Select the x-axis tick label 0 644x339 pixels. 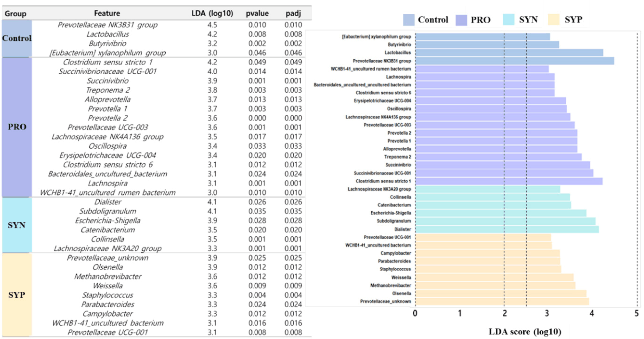coord(415,313)
